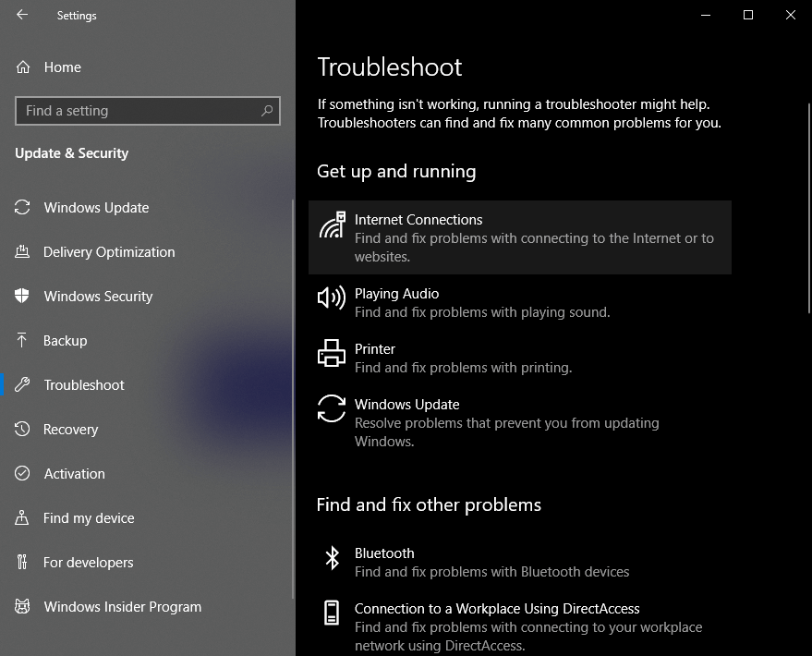Viewport: 812px width, 656px height.
Task: Select the Internet Connections troubleshooter
Action: click(x=519, y=237)
